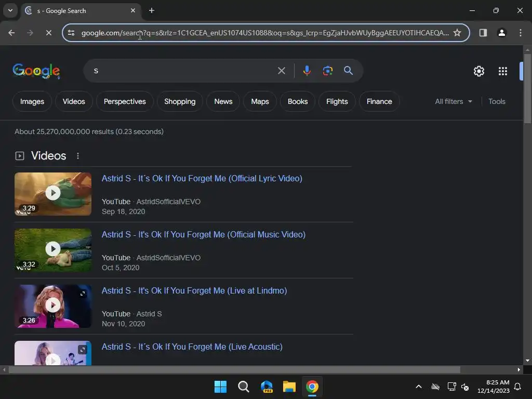532x399 pixels.
Task: Click the address bar URL
Action: (264, 33)
